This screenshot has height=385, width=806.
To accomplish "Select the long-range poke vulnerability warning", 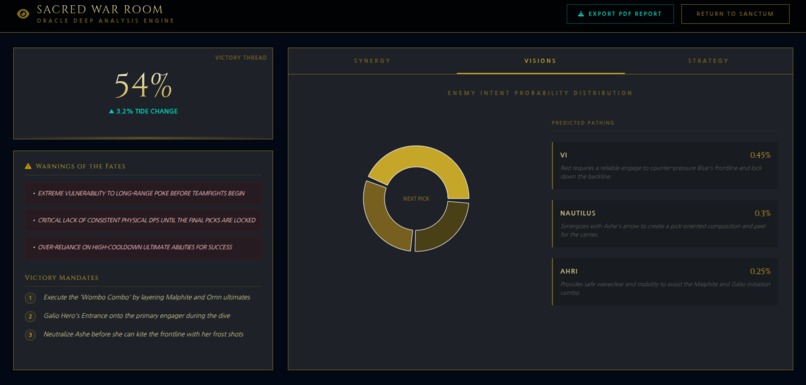I will (x=143, y=193).
